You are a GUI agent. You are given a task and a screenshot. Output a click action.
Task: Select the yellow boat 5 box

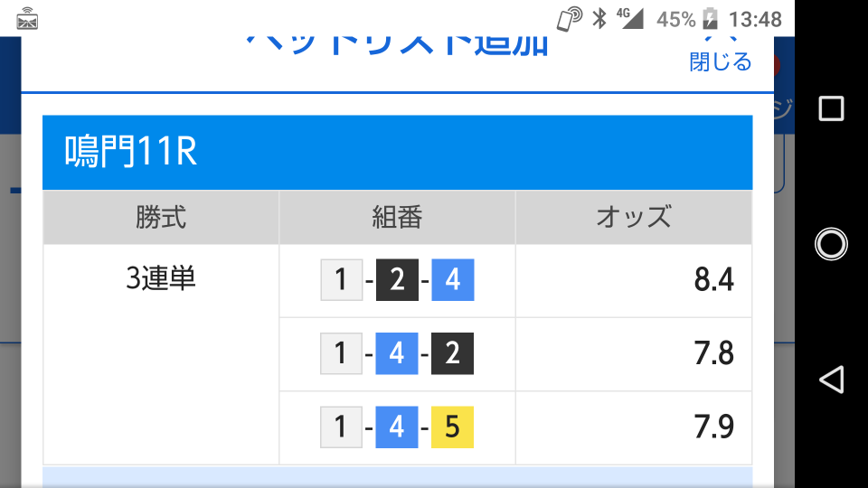click(x=452, y=427)
